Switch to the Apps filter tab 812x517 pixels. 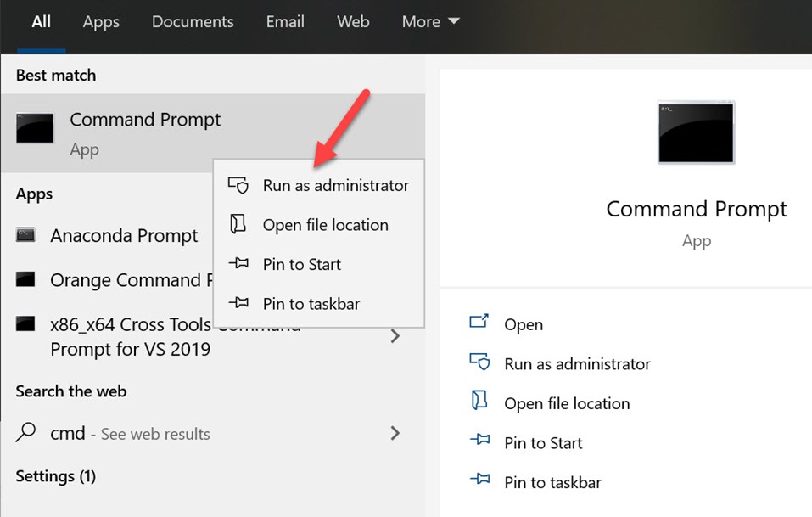[x=101, y=22]
